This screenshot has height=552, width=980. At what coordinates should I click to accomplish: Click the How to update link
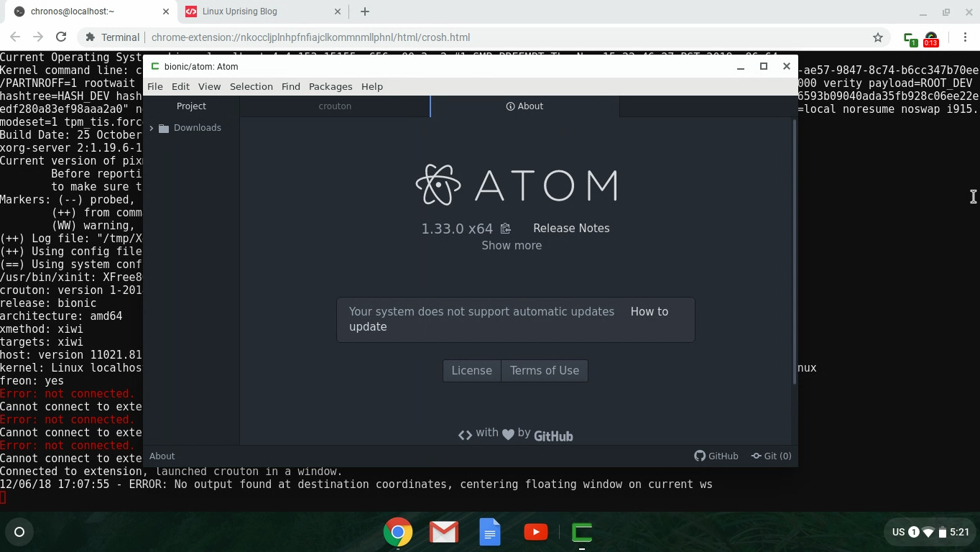pos(649,311)
